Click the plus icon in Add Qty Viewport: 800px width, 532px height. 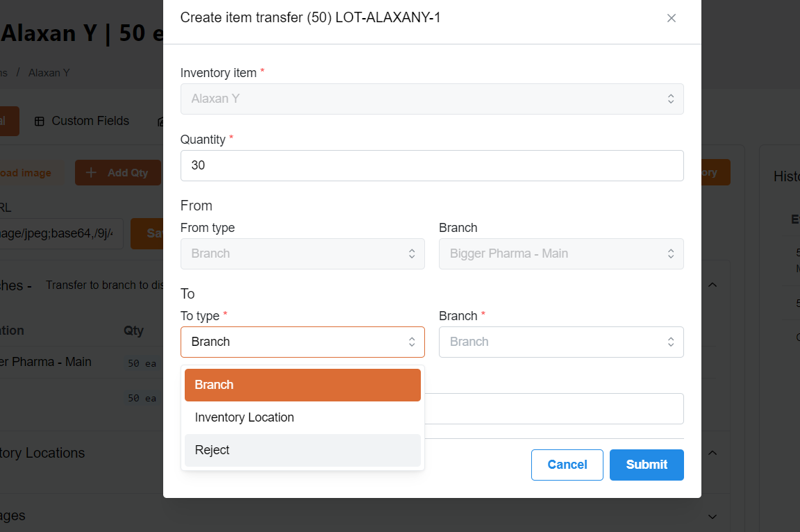coord(91,172)
